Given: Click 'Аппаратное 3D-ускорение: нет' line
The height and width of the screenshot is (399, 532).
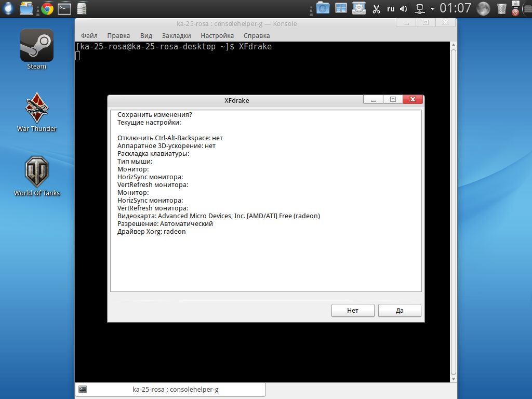Looking at the screenshot, I should pos(166,146).
